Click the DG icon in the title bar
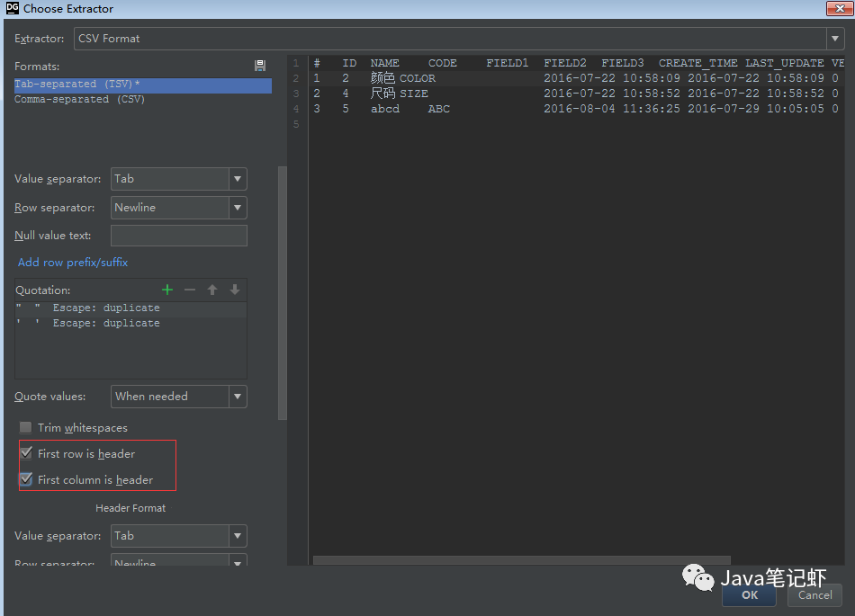 click(13, 8)
